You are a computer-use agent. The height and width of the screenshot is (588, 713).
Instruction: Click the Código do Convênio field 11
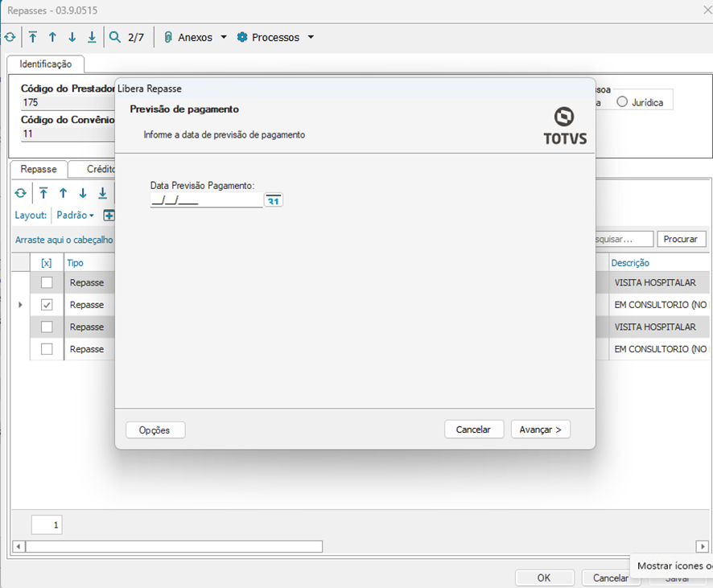point(68,134)
